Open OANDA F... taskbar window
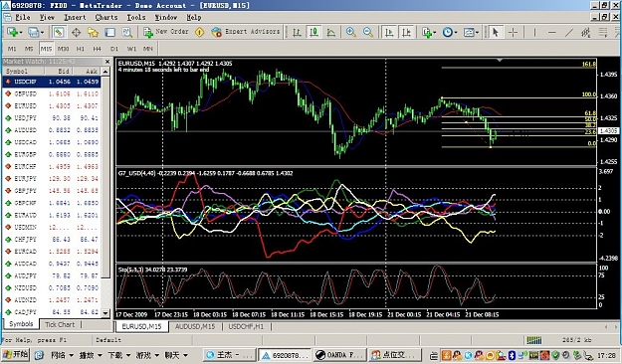The width and height of the screenshot is (622, 364). click(339, 355)
